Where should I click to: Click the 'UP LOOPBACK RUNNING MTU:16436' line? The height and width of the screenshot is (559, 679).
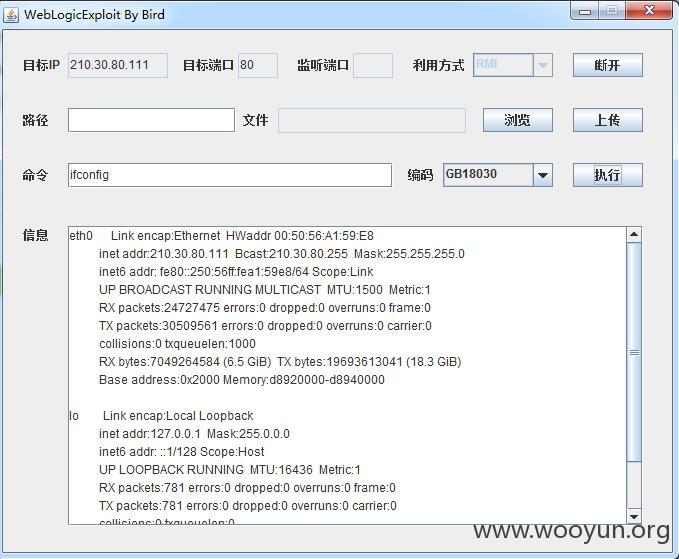pyautogui.click(x=230, y=470)
